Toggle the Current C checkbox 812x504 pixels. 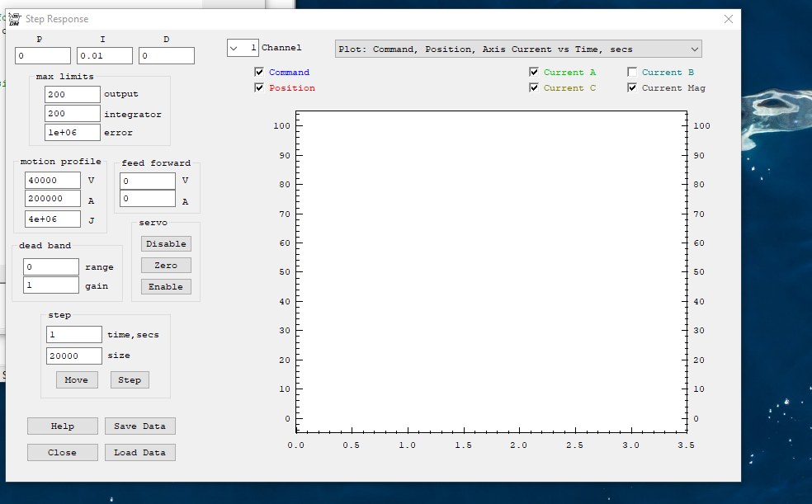(x=534, y=88)
